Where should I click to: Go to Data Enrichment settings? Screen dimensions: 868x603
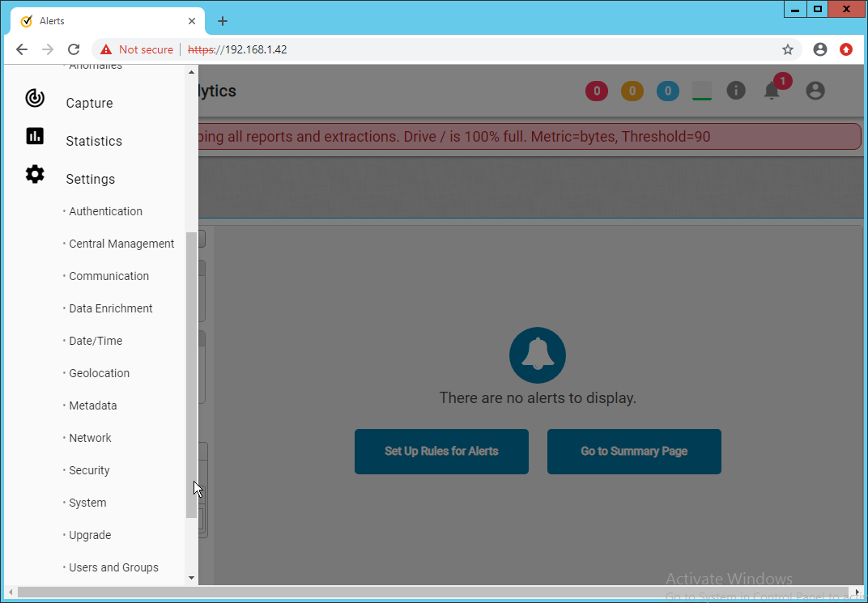click(111, 308)
